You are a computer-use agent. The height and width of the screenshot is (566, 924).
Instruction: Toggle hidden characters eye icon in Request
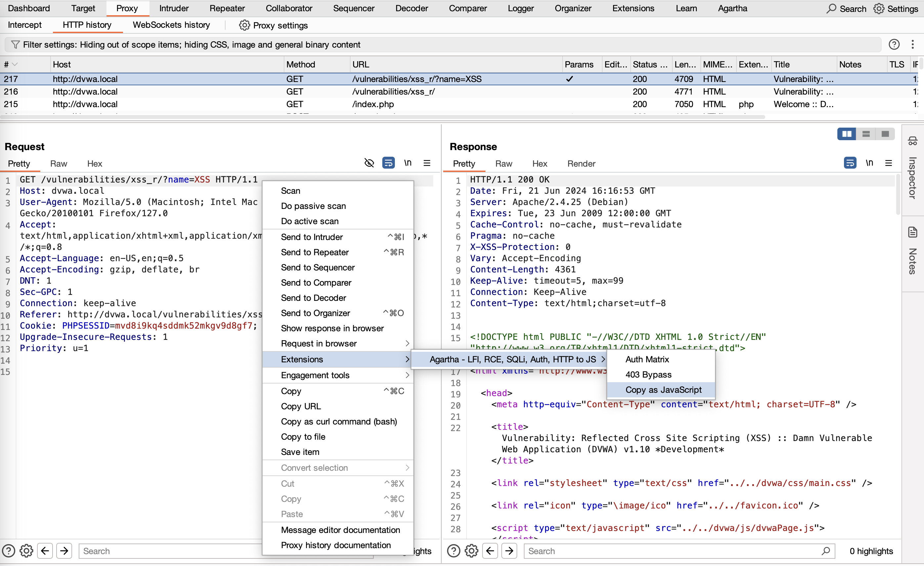[x=369, y=163]
